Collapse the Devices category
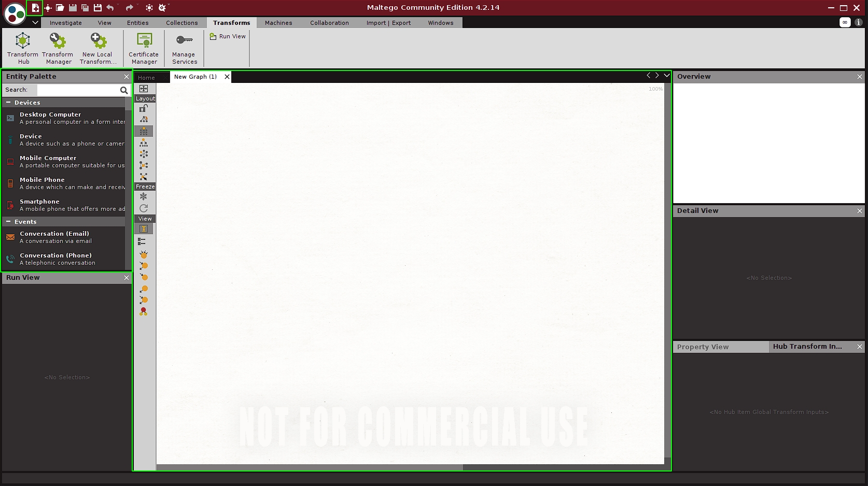 pos(8,103)
